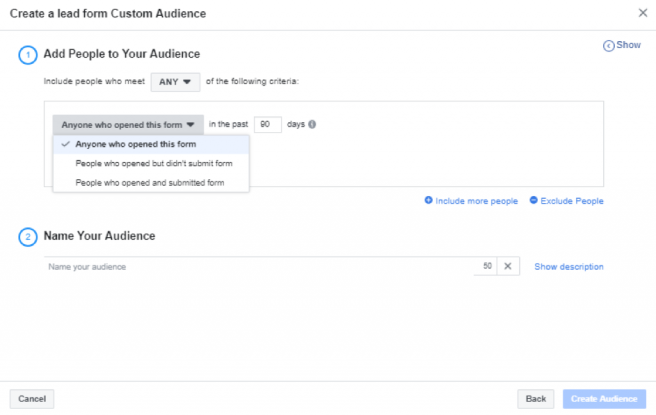The image size is (656, 415).
Task: Click the days number input field
Action: tap(268, 124)
